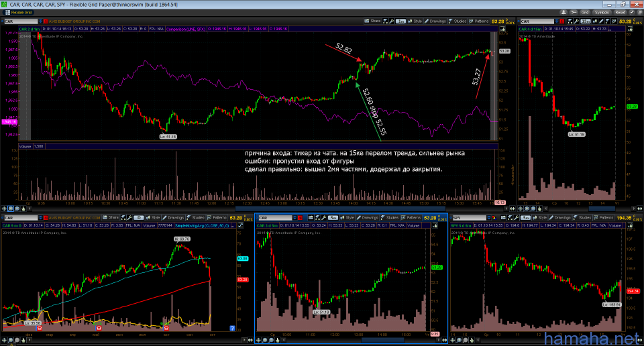
Task: Open the wrench settings icon in top chart
Action: tap(391, 21)
